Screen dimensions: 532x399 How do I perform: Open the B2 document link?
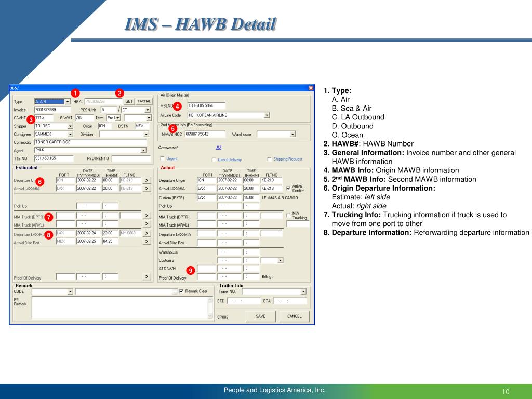(219, 148)
